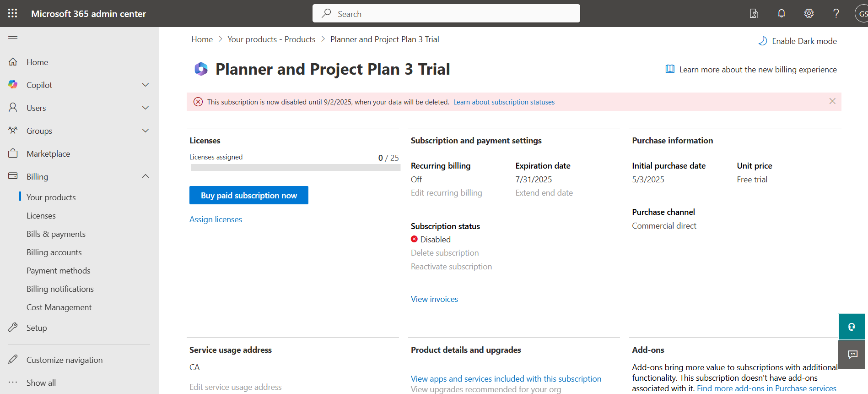Open the Cloud Shell document icon in header

point(754,13)
